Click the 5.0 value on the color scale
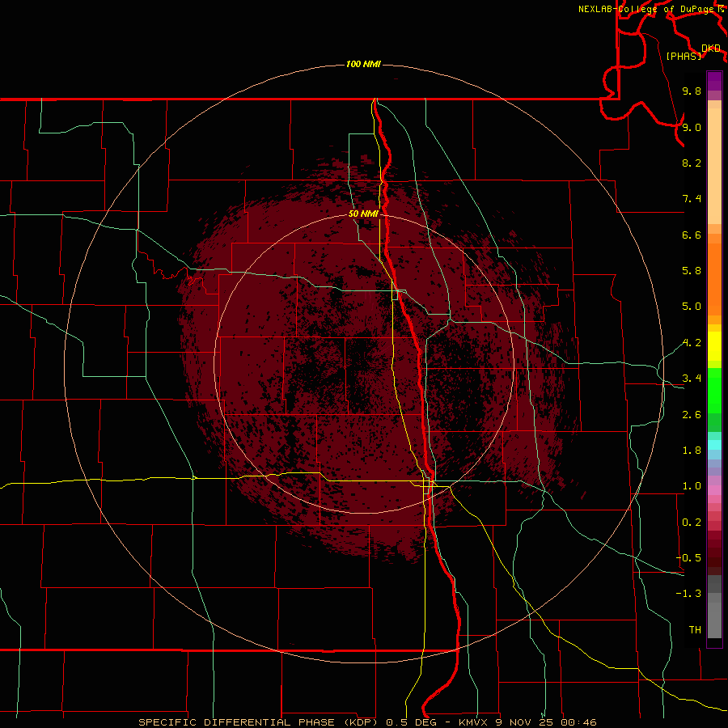 (x=692, y=307)
